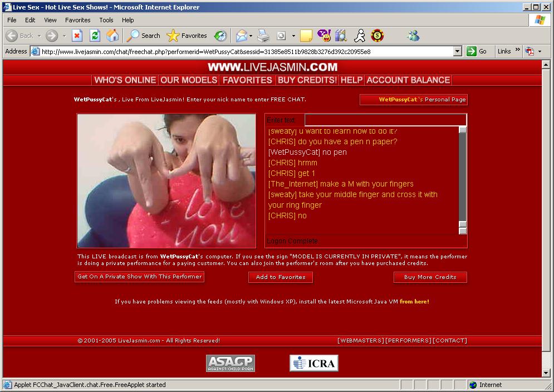554x392 pixels.
Task: Click the chat scrollbar up arrow
Action: pyautogui.click(x=463, y=130)
